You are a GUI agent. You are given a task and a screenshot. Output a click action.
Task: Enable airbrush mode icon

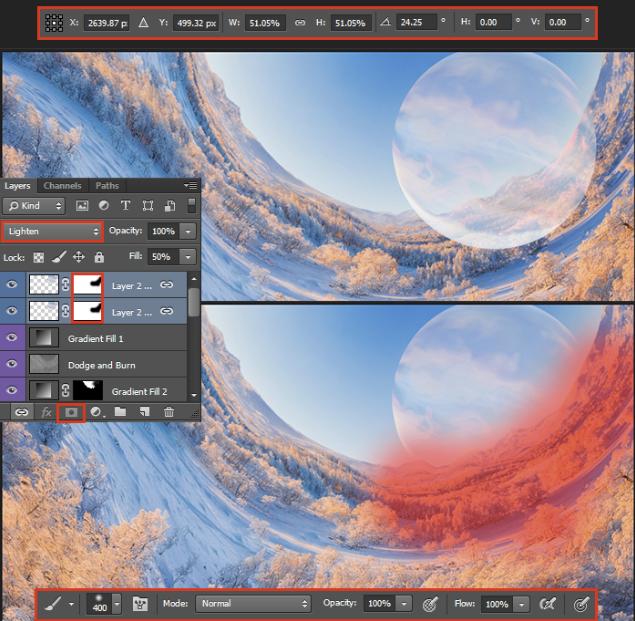548,604
